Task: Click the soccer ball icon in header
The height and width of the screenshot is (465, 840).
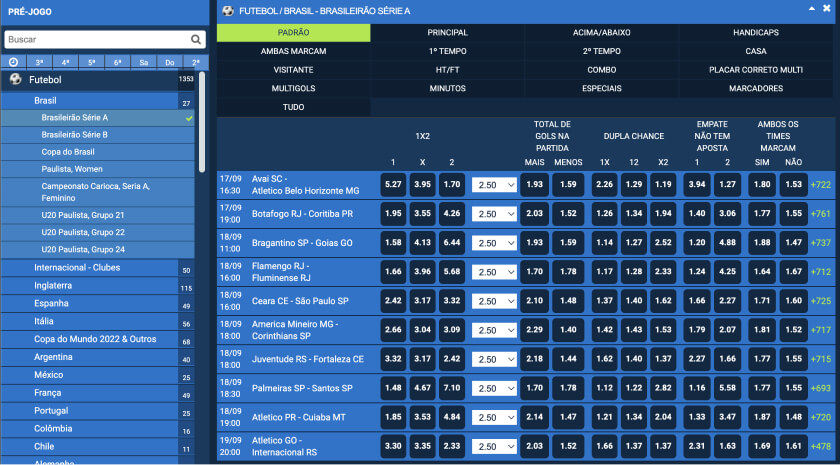Action: point(228,11)
